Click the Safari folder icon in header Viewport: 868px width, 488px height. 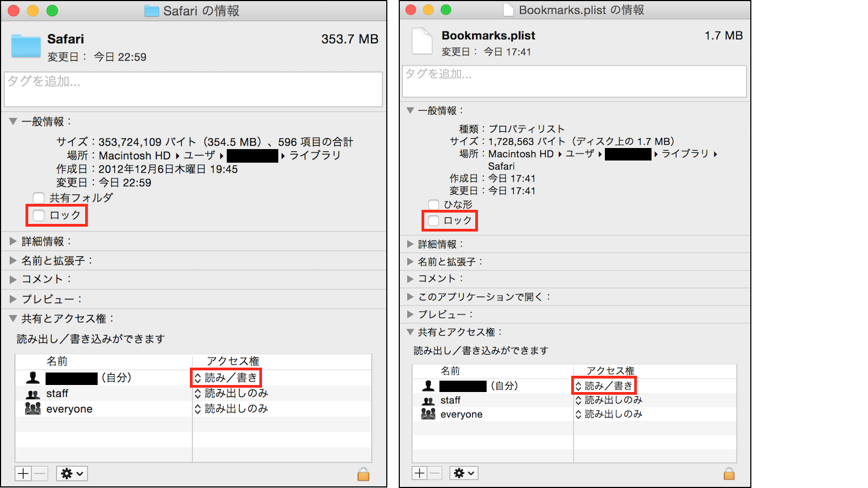[x=26, y=46]
